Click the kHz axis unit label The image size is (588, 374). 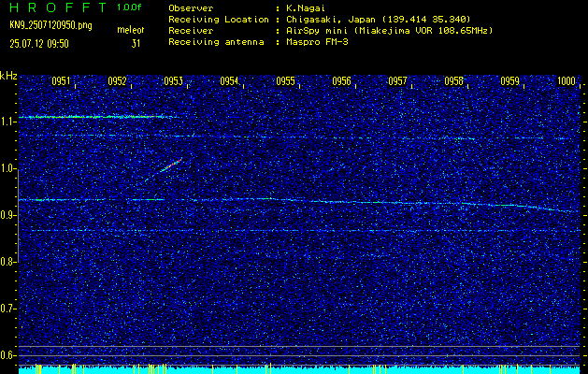coord(8,76)
